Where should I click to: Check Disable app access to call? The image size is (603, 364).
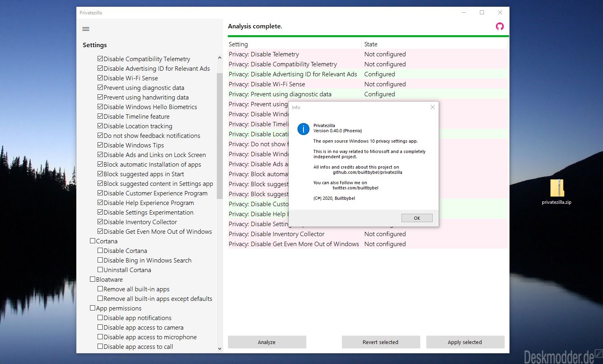point(100,346)
